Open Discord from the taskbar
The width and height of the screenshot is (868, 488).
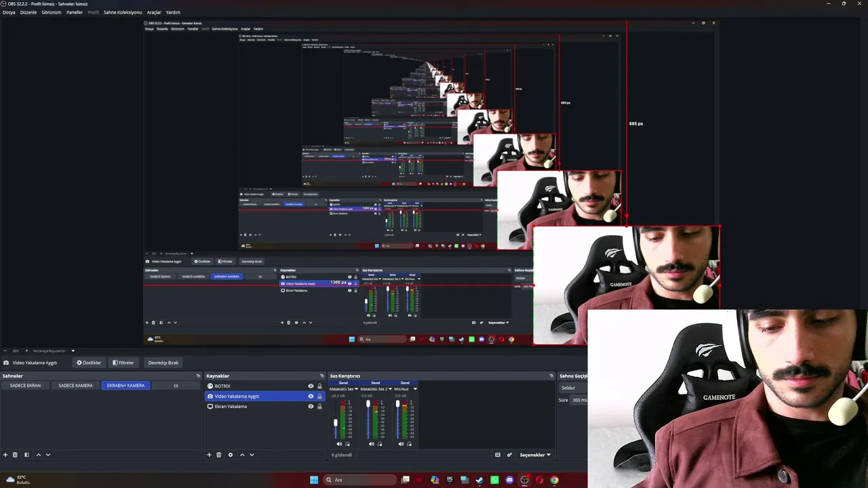[x=509, y=480]
